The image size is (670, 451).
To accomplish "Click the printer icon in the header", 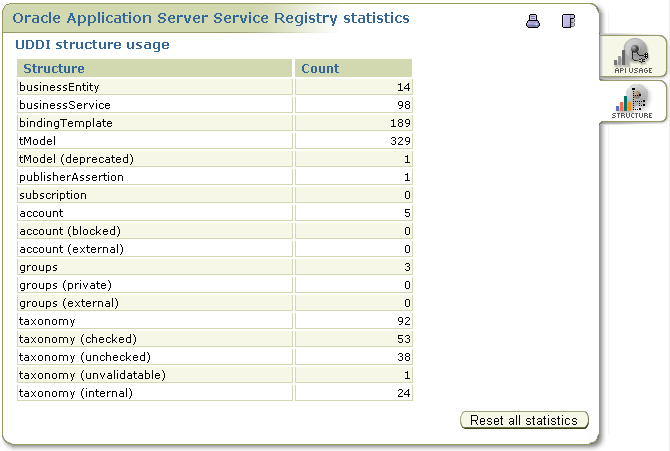I will (x=532, y=21).
